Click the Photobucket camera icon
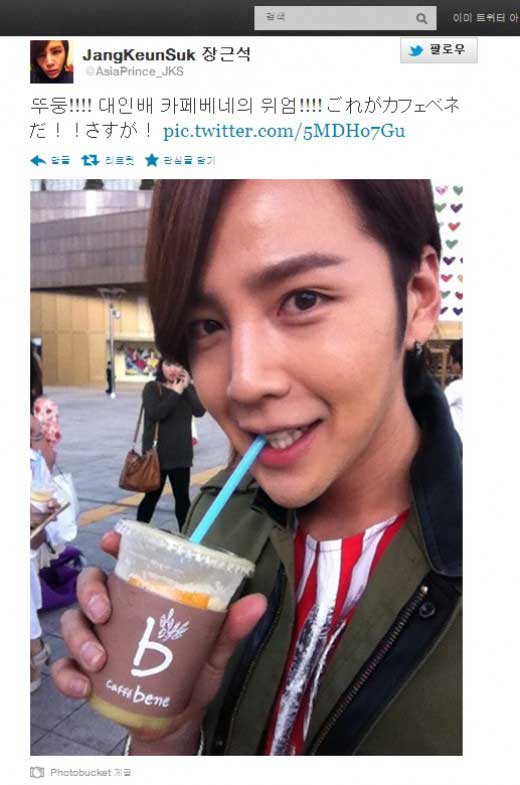 [x=37, y=772]
